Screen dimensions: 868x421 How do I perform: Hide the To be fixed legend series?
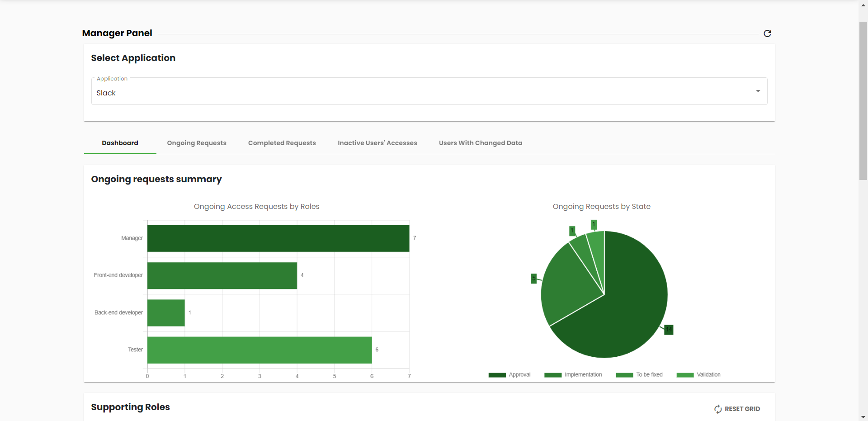click(639, 375)
